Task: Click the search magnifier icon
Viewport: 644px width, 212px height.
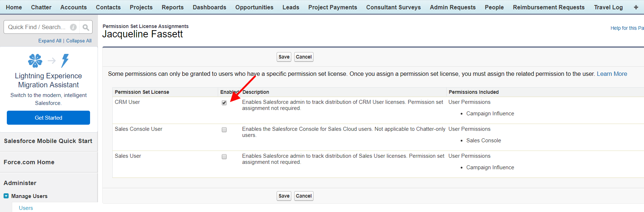Action: 86,27
